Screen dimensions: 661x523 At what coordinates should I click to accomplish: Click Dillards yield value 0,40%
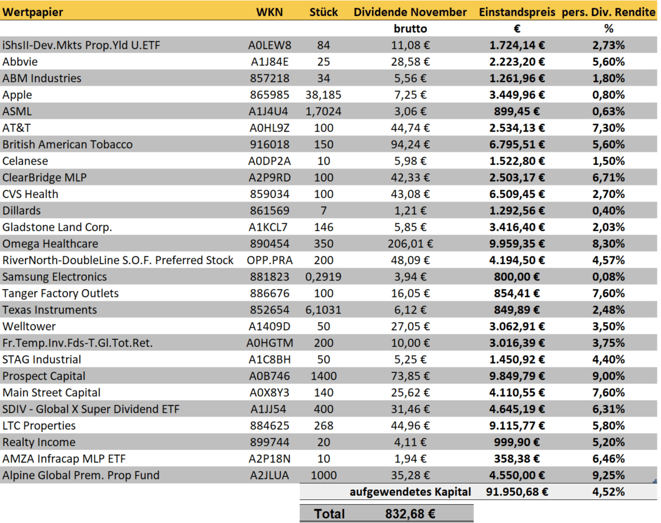[x=608, y=210]
